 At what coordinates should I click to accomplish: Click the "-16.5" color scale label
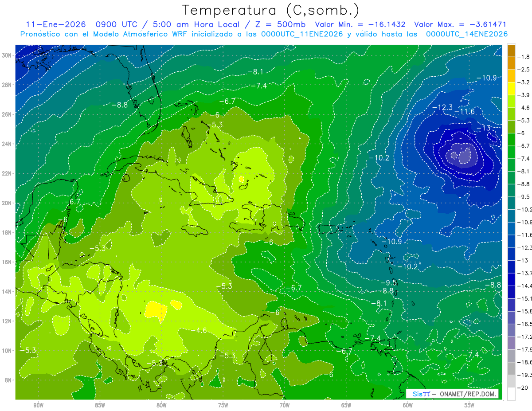[525, 324]
